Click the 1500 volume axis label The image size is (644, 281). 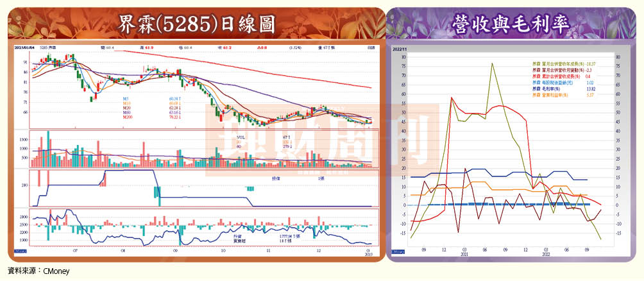(x=24, y=140)
